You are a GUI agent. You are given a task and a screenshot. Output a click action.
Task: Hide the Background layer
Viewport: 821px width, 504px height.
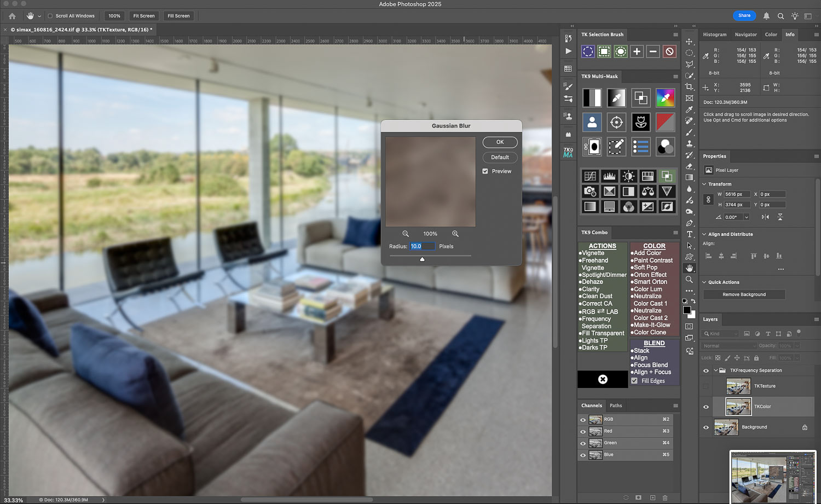[706, 427]
